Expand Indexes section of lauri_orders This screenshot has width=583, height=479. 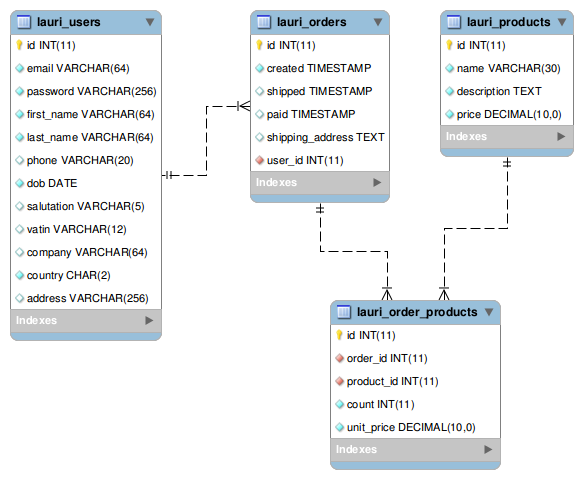pyautogui.click(x=377, y=182)
